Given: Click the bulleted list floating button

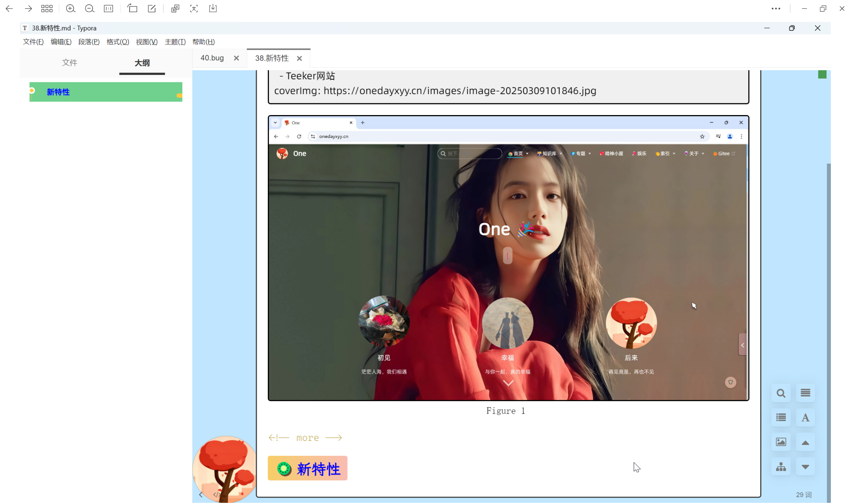Looking at the screenshot, I should [x=781, y=417].
